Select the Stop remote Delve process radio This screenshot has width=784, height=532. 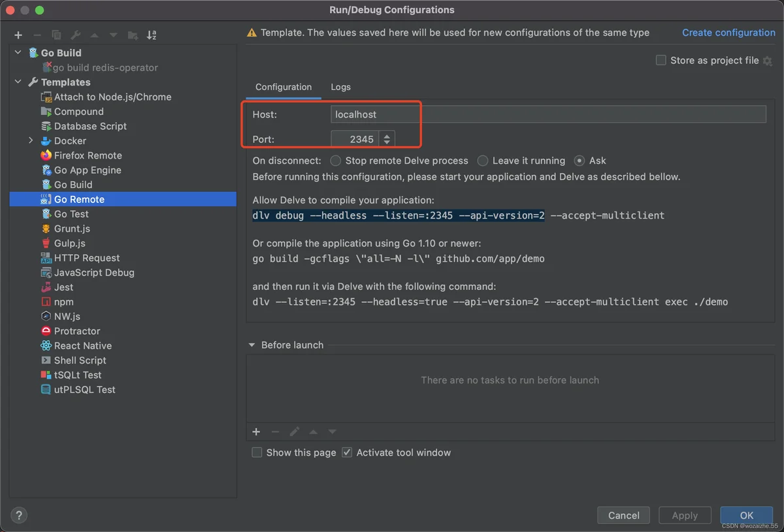click(x=335, y=161)
